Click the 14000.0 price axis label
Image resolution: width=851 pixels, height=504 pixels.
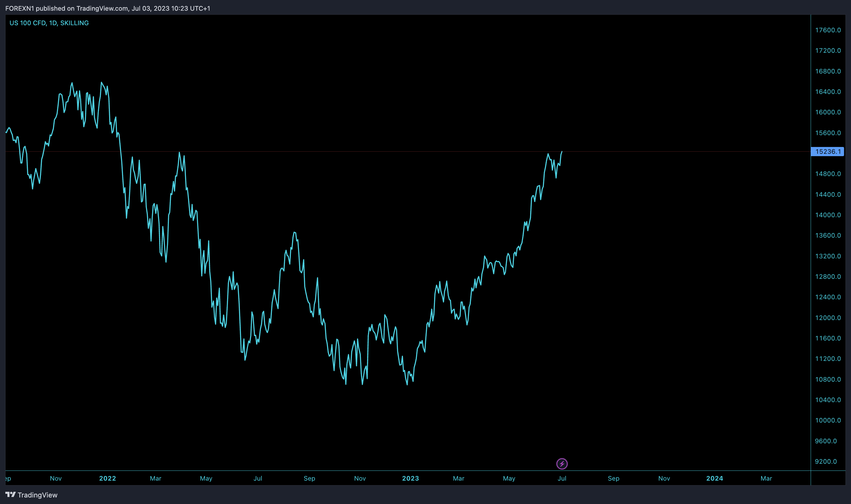(828, 215)
